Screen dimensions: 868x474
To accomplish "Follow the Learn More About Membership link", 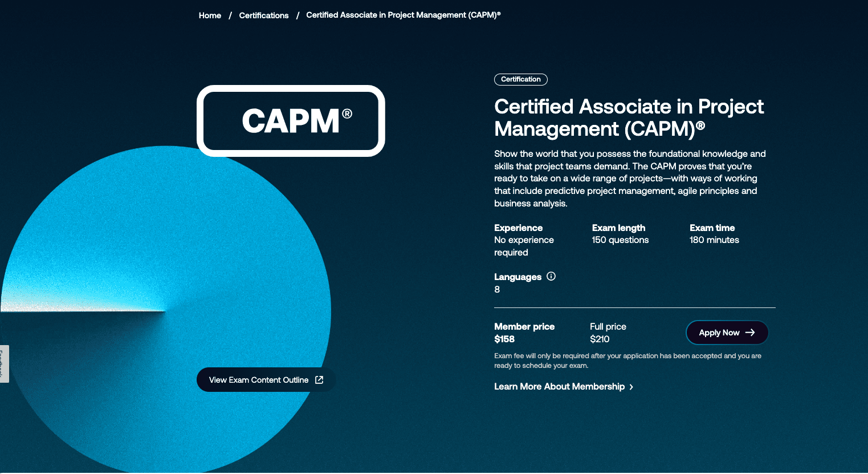I will tap(559, 387).
